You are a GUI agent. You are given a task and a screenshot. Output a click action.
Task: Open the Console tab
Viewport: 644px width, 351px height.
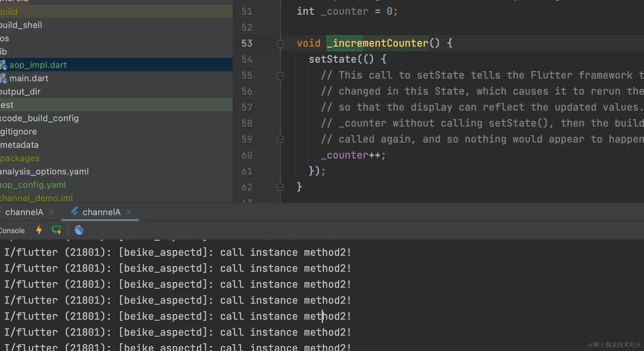point(12,230)
